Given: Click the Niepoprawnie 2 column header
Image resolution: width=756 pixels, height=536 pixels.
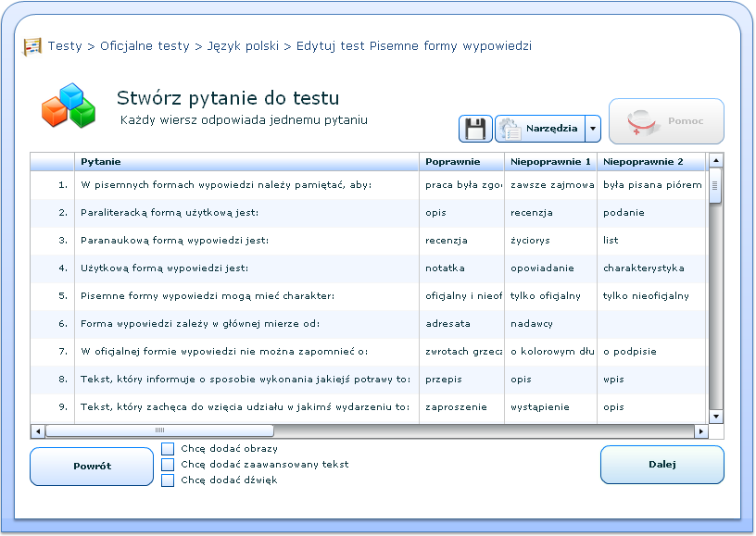Looking at the screenshot, I should point(651,162).
